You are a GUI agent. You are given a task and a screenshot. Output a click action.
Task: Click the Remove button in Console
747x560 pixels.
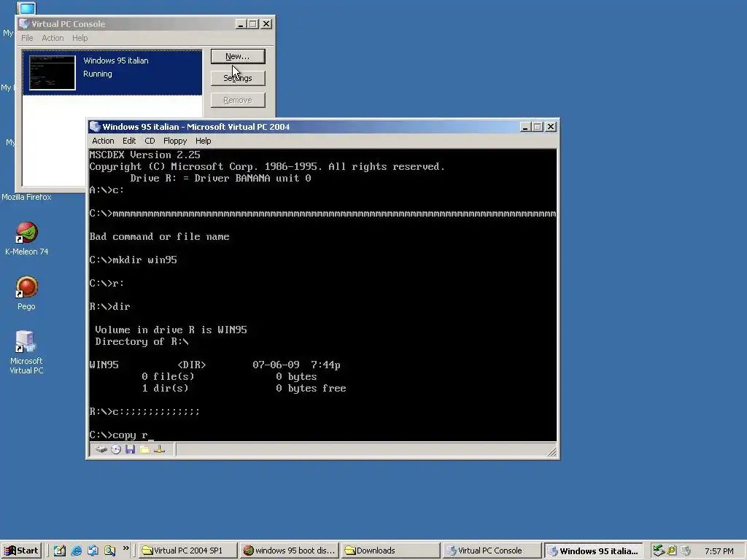tap(238, 100)
